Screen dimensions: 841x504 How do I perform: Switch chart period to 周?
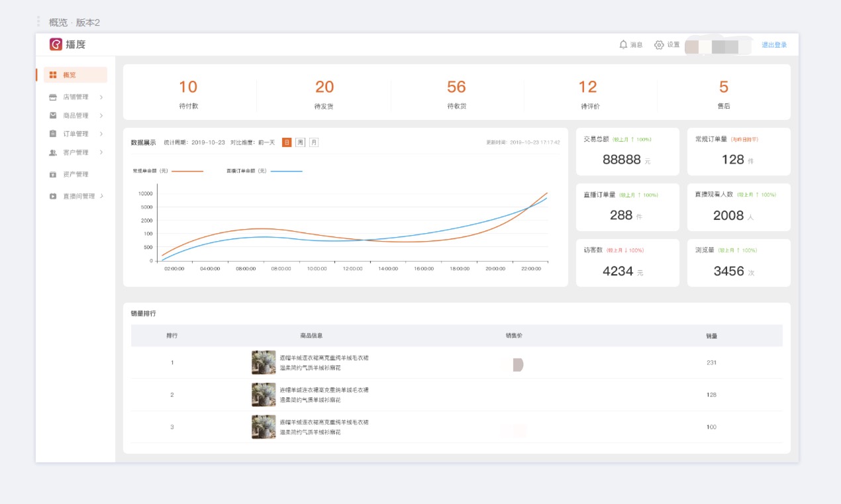pyautogui.click(x=300, y=142)
